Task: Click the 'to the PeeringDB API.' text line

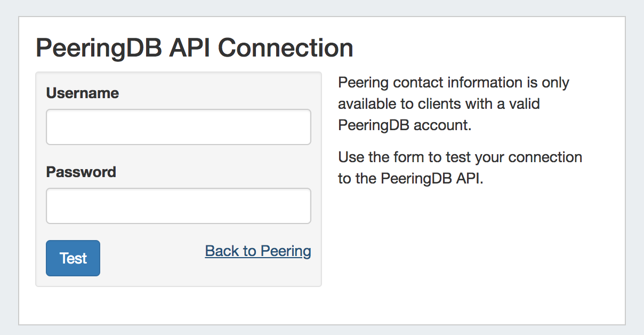Action: pyautogui.click(x=410, y=179)
